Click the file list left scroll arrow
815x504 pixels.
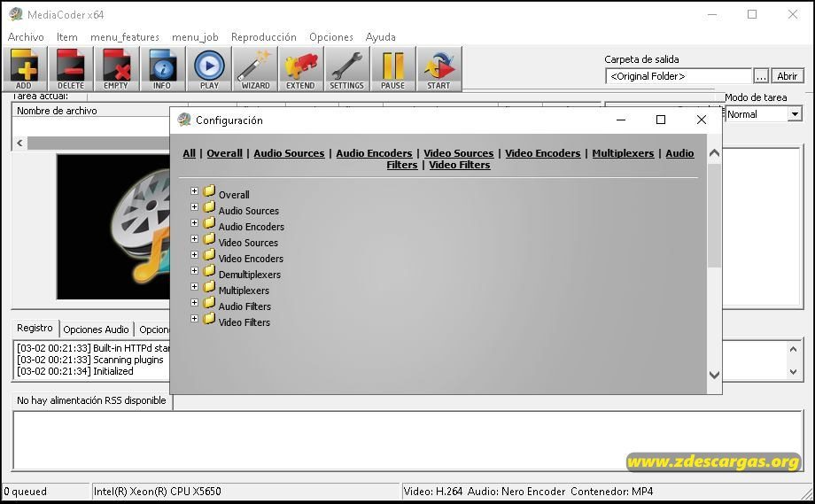[x=19, y=143]
